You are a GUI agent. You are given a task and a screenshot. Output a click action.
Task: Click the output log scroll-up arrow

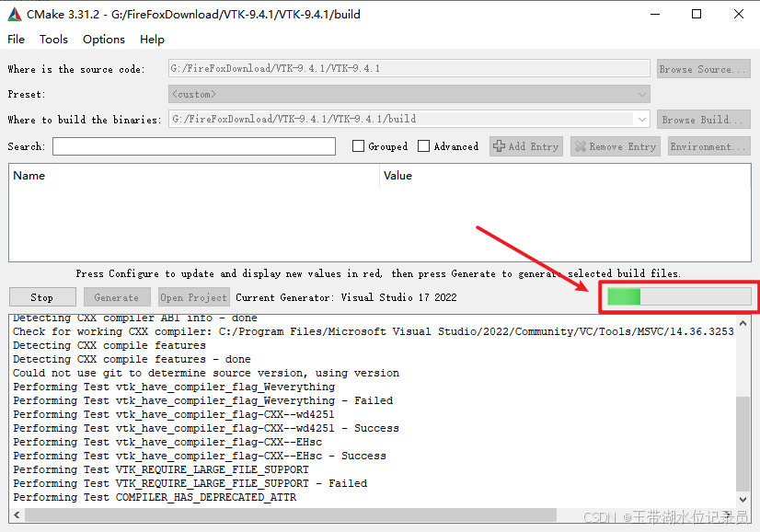click(x=743, y=323)
